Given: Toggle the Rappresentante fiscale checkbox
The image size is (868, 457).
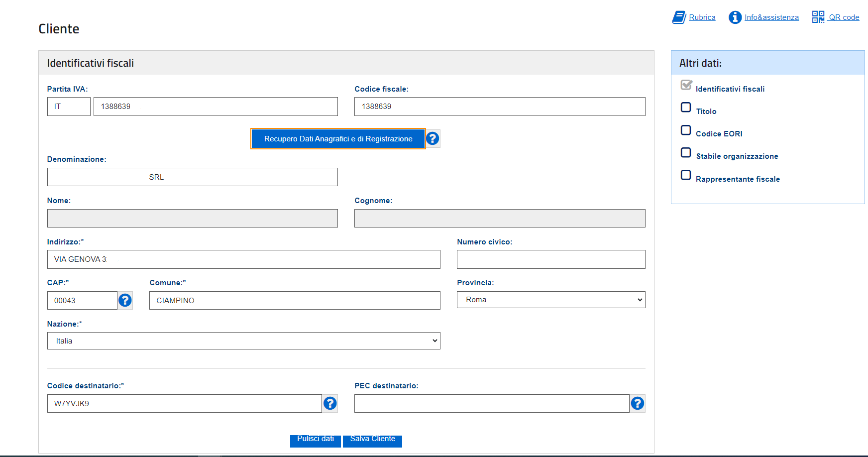Looking at the screenshot, I should [x=686, y=175].
